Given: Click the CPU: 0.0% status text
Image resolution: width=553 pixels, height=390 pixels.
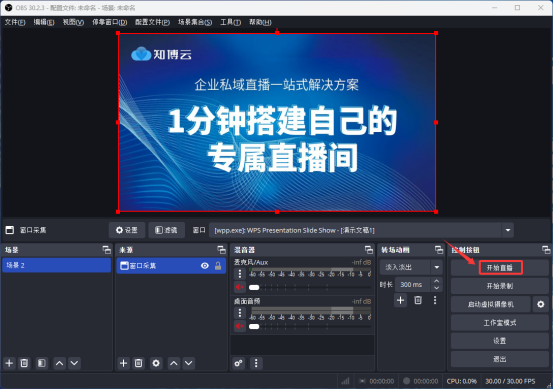Looking at the screenshot, I should point(462,381).
